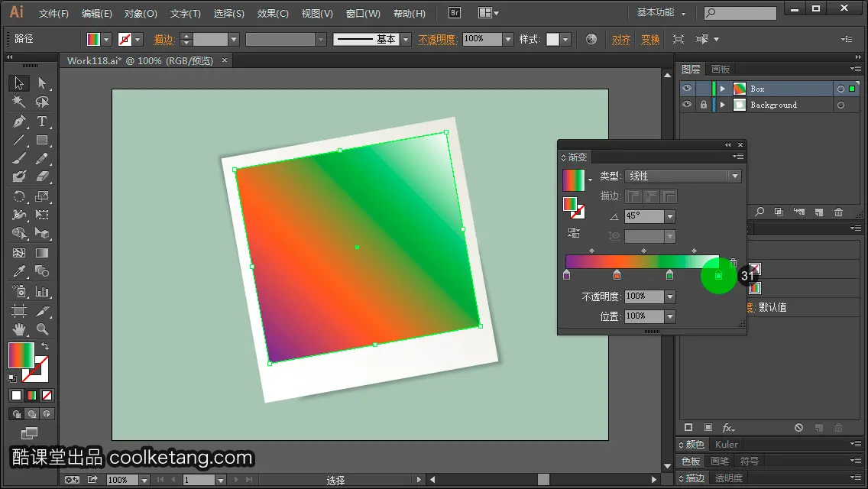Open the 对象(O) menu
This screenshot has height=489, width=868.
pyautogui.click(x=141, y=13)
